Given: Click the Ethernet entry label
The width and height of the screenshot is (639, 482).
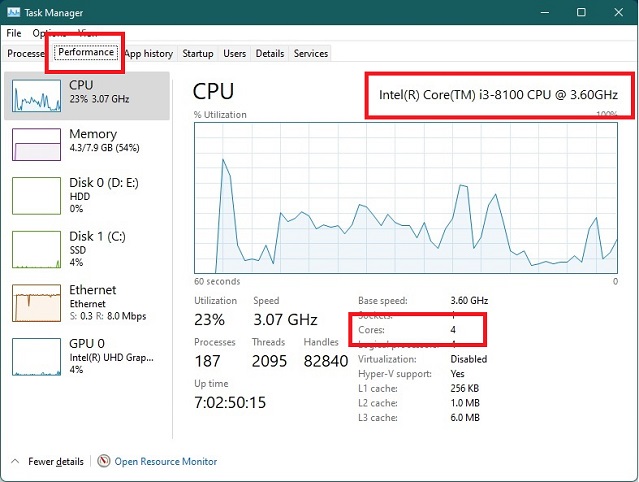Looking at the screenshot, I should click(x=93, y=290).
